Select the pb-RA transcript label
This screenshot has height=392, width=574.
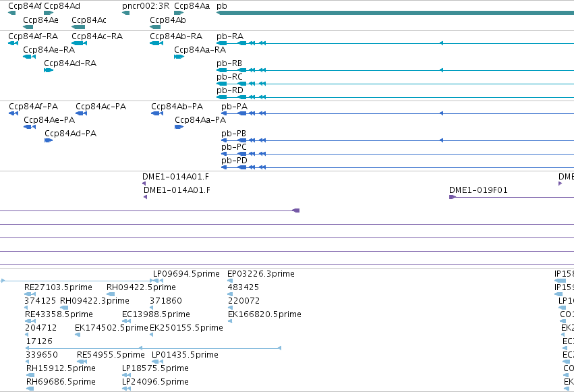tap(230, 36)
